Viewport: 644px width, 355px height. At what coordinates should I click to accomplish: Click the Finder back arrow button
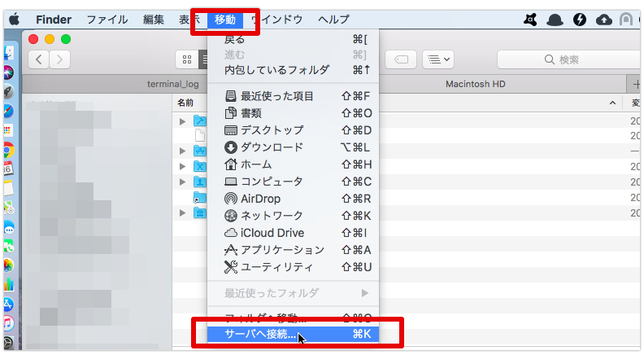click(38, 59)
